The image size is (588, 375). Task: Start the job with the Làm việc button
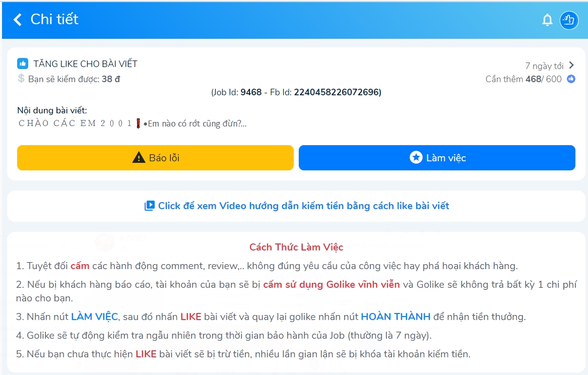(437, 158)
